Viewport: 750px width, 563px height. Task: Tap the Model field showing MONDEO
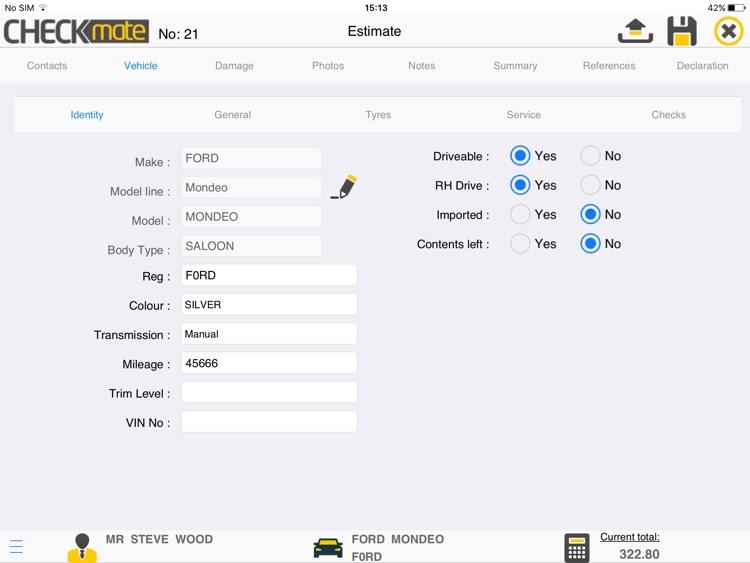pos(252,216)
